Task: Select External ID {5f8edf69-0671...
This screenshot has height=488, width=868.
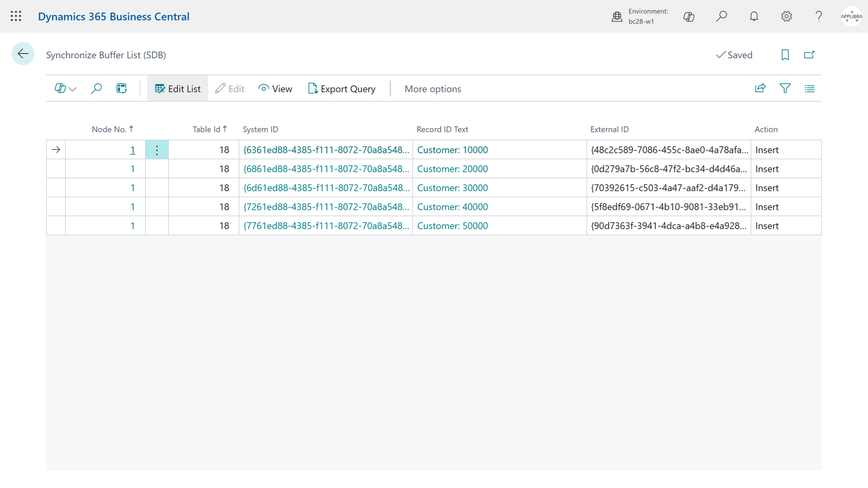Action: (x=669, y=207)
